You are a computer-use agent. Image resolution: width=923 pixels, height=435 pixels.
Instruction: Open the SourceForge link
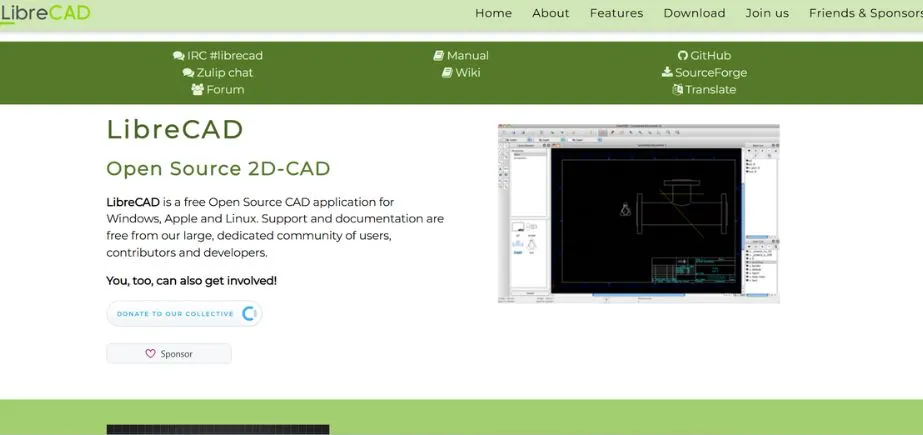(711, 72)
